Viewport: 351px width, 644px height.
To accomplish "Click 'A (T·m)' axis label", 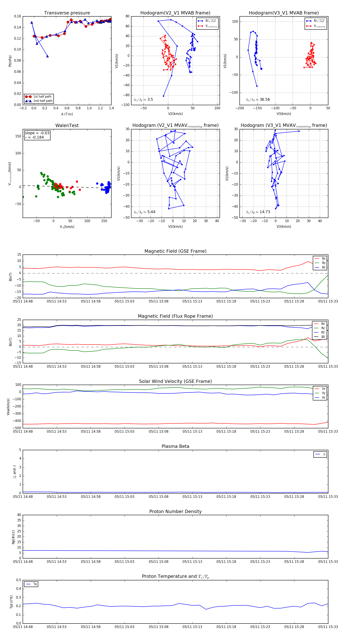I will [67, 114].
